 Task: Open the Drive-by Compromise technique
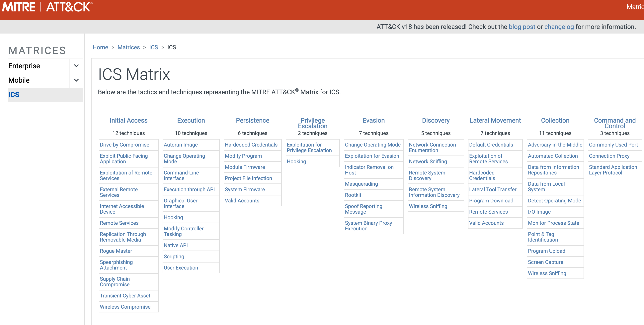pos(124,145)
